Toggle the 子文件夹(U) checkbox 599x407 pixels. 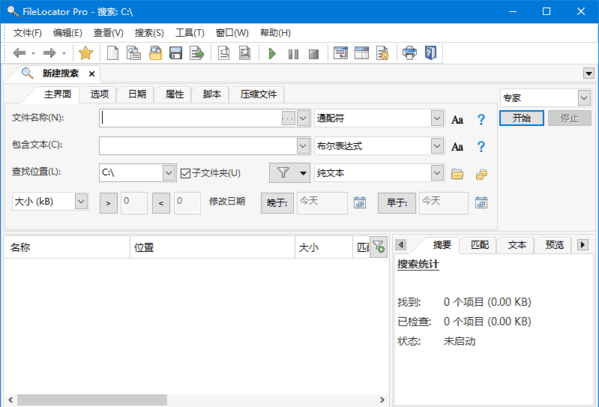point(210,173)
